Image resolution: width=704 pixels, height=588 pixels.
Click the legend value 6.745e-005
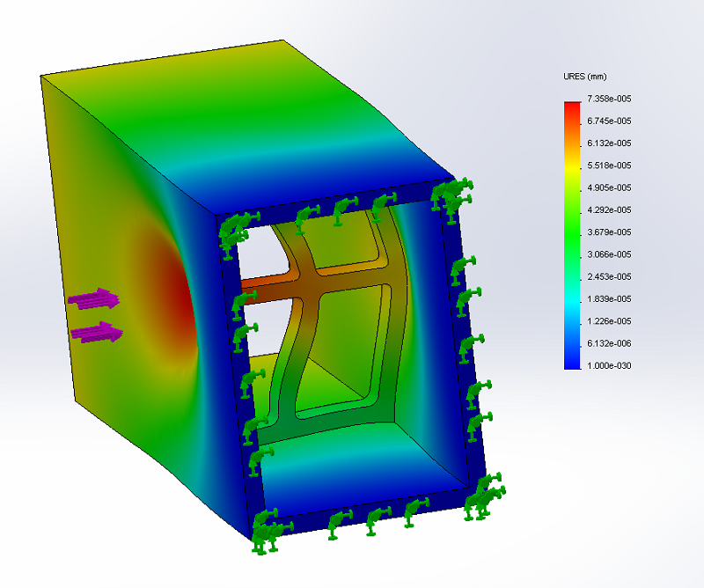coord(609,121)
